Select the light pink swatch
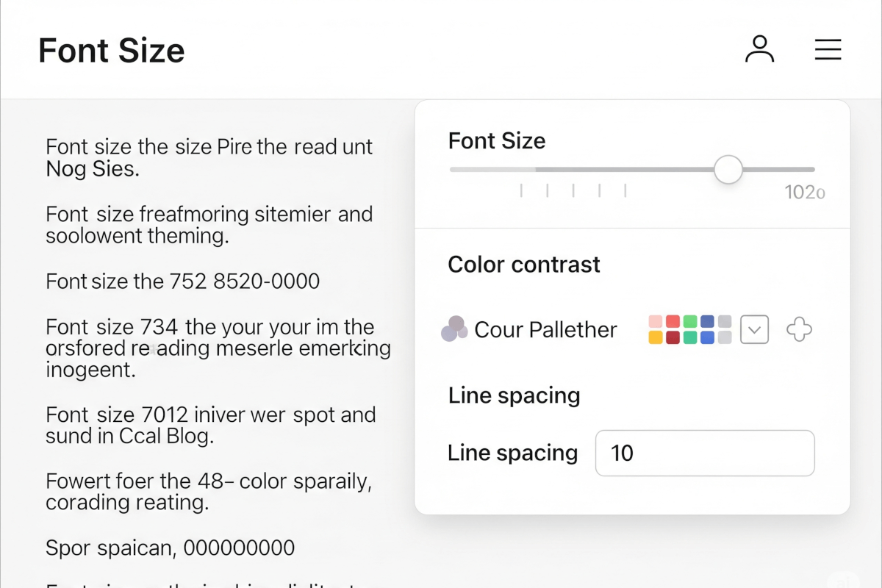The image size is (882, 588). [x=654, y=321]
